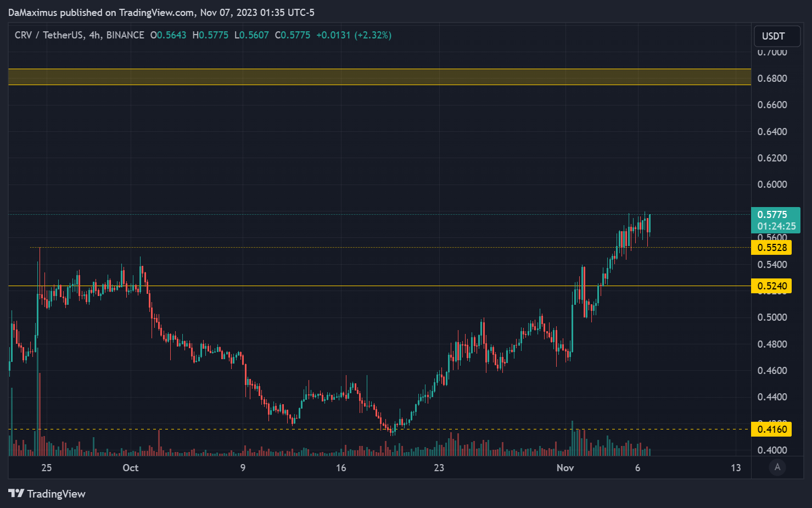812x508 pixels.
Task: Click the +0.0131 (+2.32%) change value
Action: pyautogui.click(x=354, y=35)
